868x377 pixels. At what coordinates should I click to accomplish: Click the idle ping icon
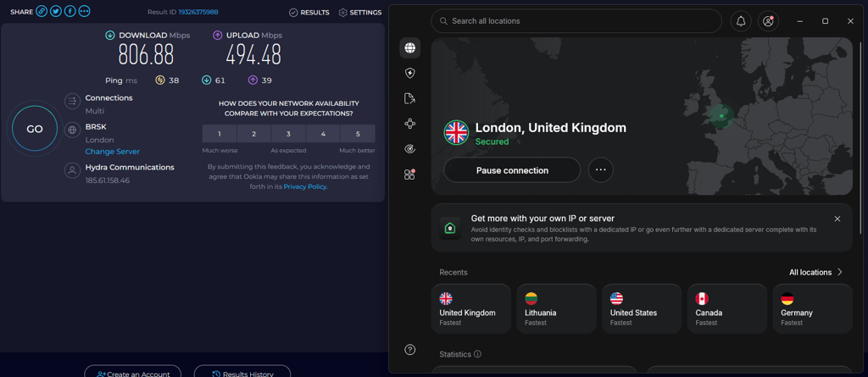pos(160,80)
